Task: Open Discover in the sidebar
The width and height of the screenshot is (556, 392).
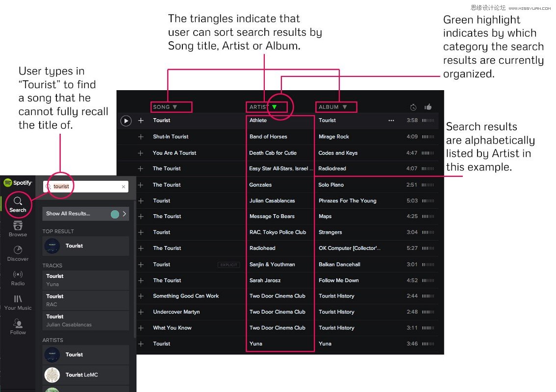Action: coord(18,253)
